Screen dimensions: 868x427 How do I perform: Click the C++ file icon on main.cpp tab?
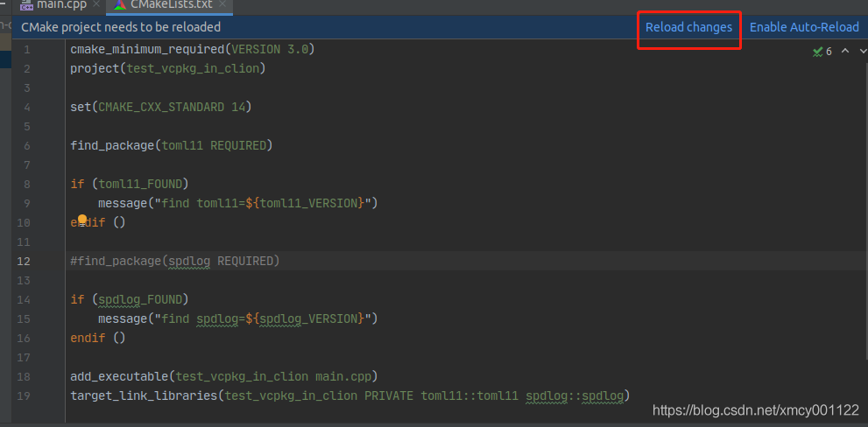click(26, 5)
